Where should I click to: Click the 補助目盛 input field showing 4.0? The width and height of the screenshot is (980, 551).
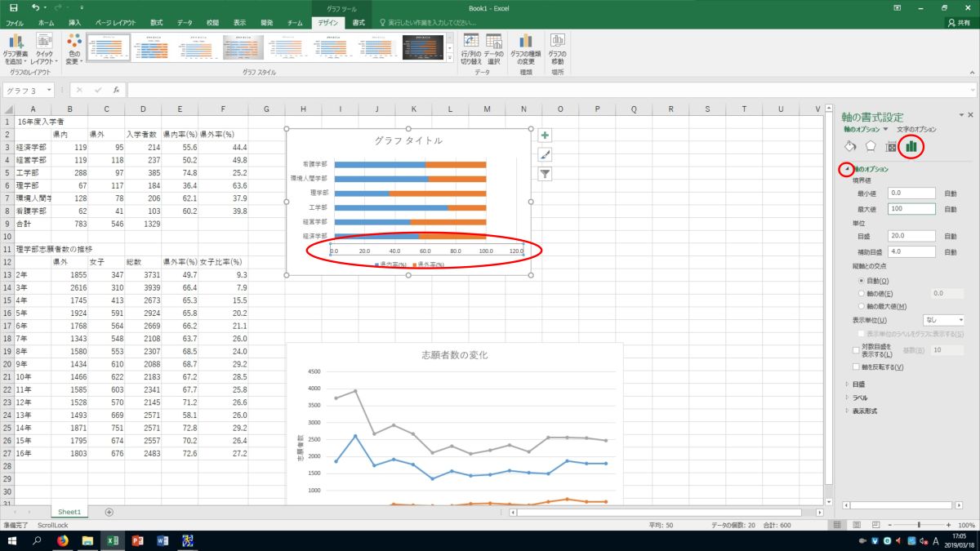click(911, 251)
